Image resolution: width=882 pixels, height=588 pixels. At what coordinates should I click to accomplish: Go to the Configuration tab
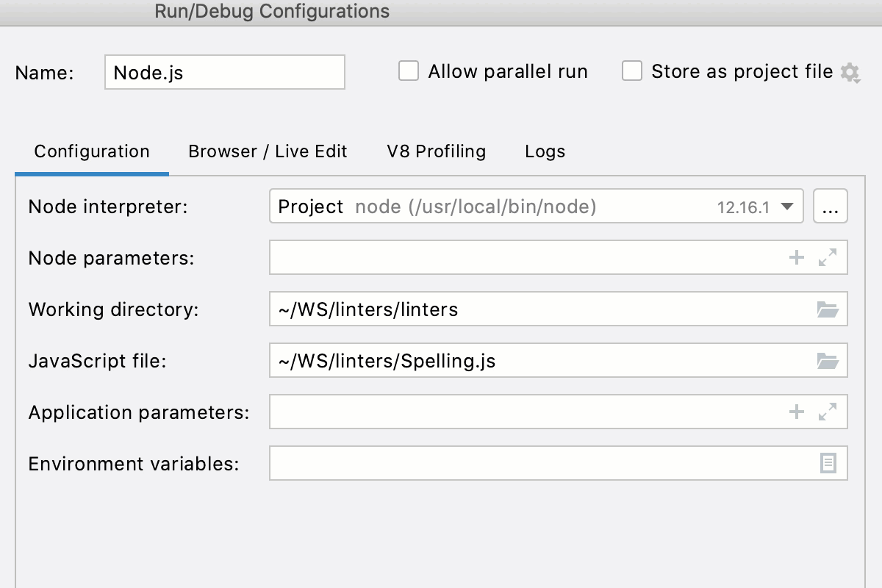(x=91, y=151)
